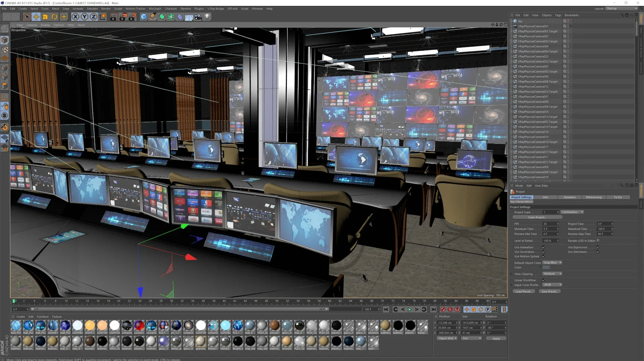Click the Render View icon
Image resolution: width=644 pixels, height=361 pixels.
tap(113, 16)
